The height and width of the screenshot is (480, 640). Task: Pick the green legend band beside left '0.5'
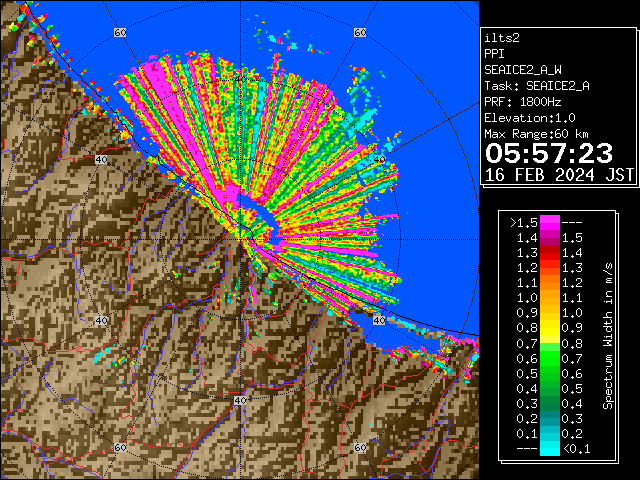(x=550, y=373)
